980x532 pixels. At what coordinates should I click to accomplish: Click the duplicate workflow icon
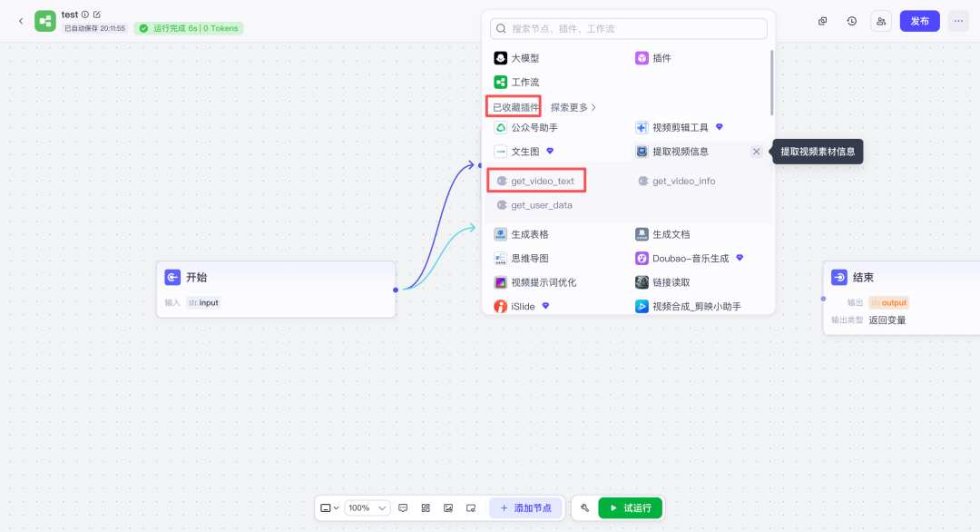point(822,21)
